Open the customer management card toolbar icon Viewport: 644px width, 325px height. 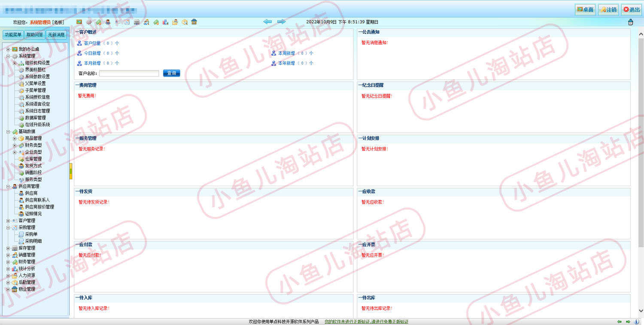pyautogui.click(x=118, y=22)
